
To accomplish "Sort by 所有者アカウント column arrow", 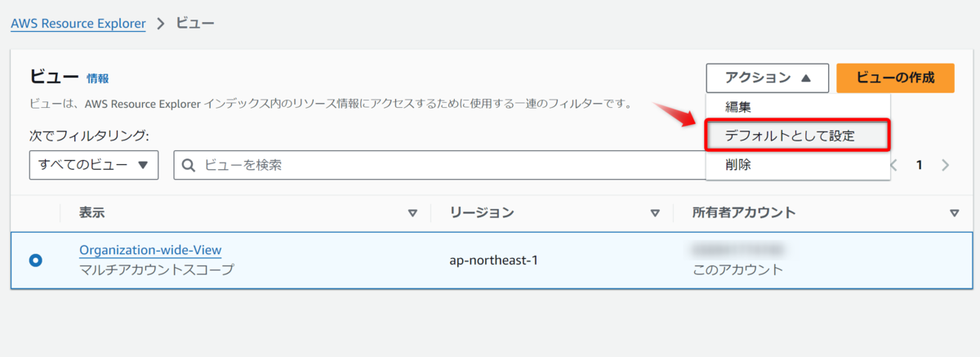I will 955,213.
